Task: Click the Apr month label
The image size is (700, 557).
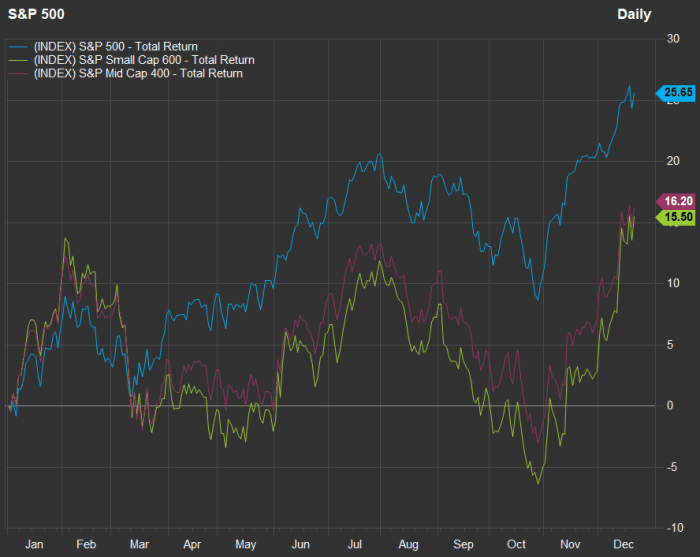Action: (192, 545)
